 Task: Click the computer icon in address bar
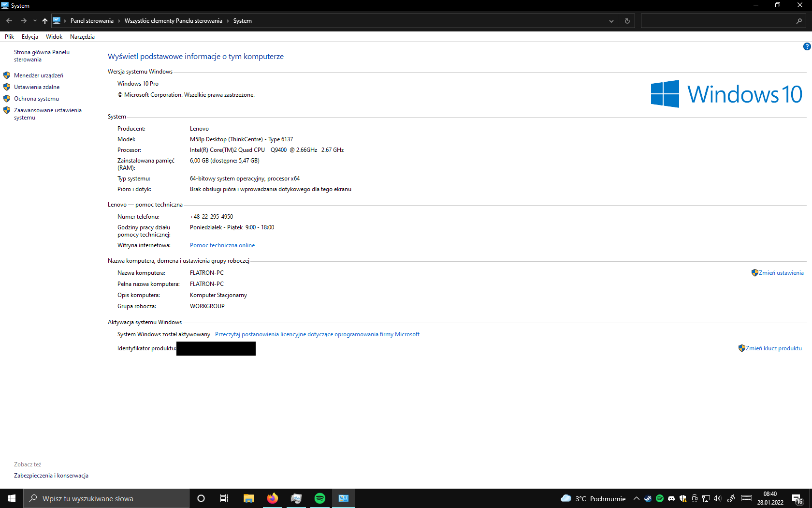(x=57, y=21)
